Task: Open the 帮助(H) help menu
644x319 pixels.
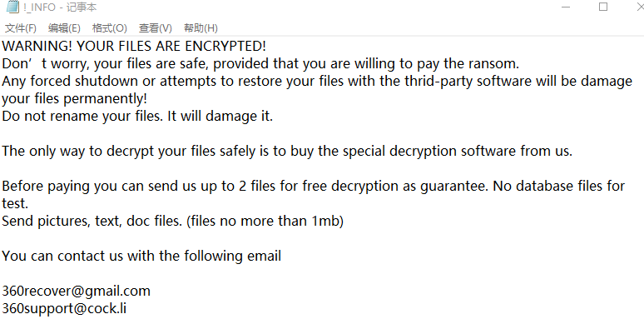Action: click(x=201, y=28)
